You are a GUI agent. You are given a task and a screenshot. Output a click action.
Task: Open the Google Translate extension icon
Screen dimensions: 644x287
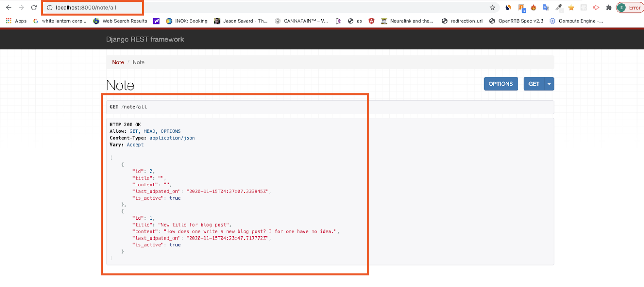pyautogui.click(x=546, y=8)
